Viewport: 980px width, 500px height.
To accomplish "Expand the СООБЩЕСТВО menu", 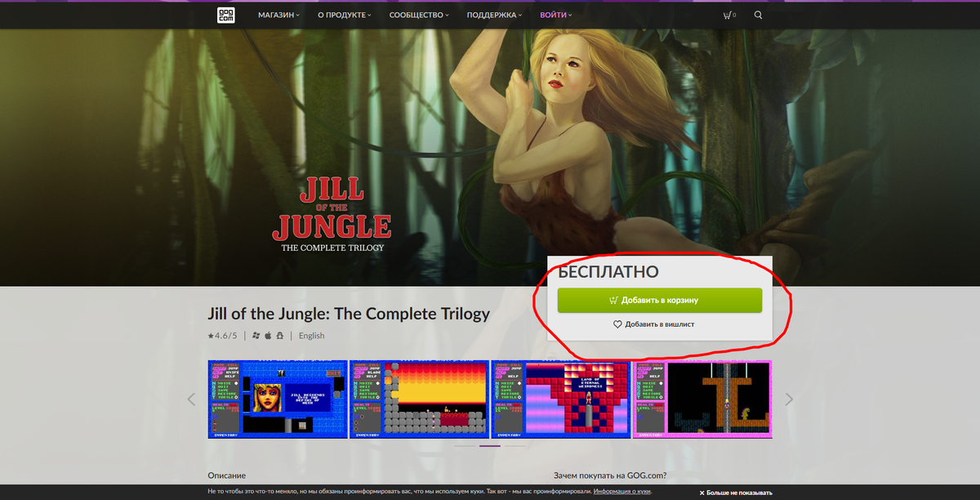I will (419, 16).
